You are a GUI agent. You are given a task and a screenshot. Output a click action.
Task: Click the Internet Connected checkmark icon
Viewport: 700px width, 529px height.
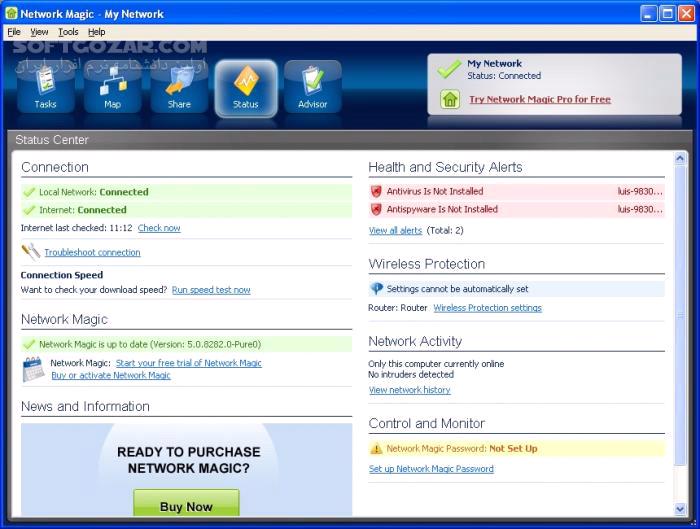click(29, 210)
